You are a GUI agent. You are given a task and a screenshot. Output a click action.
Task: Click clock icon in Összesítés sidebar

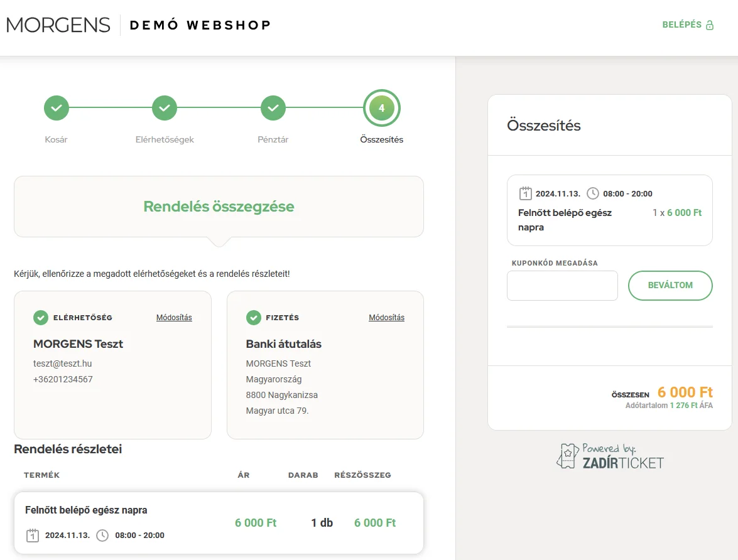click(x=592, y=193)
